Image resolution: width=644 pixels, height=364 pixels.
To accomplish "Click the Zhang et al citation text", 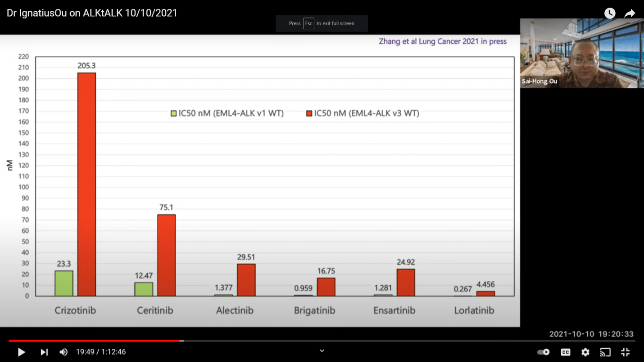I will [444, 41].
